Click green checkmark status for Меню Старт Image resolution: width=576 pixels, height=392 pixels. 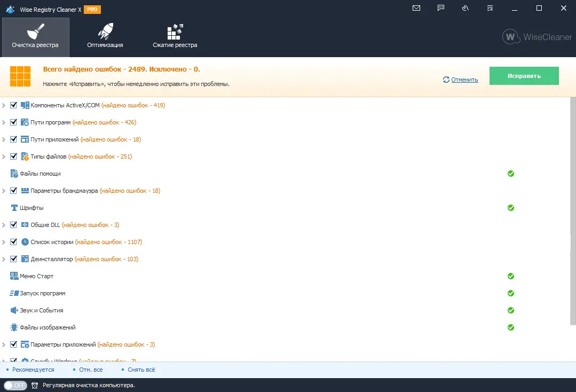click(511, 276)
